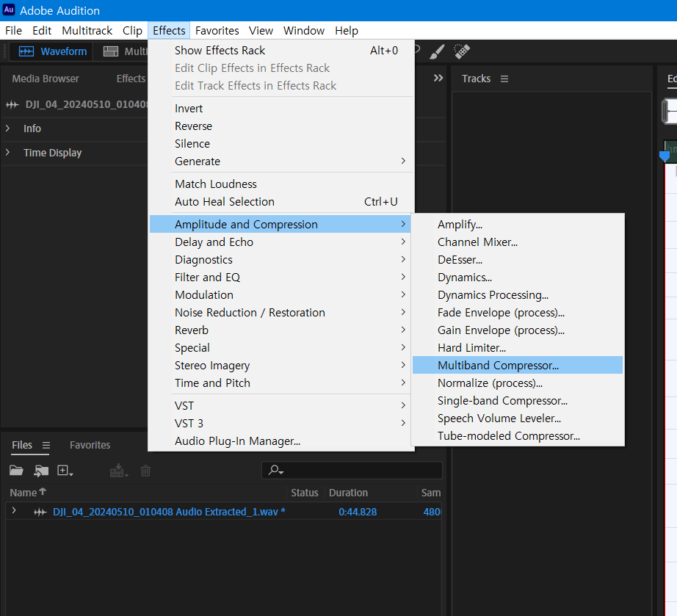
Task: Open the View menu
Action: click(x=261, y=31)
